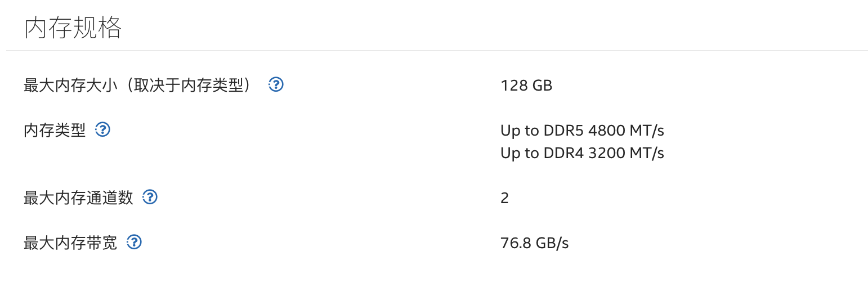The height and width of the screenshot is (296, 868).
Task: Click the GB unit after 128
Action: [542, 86]
